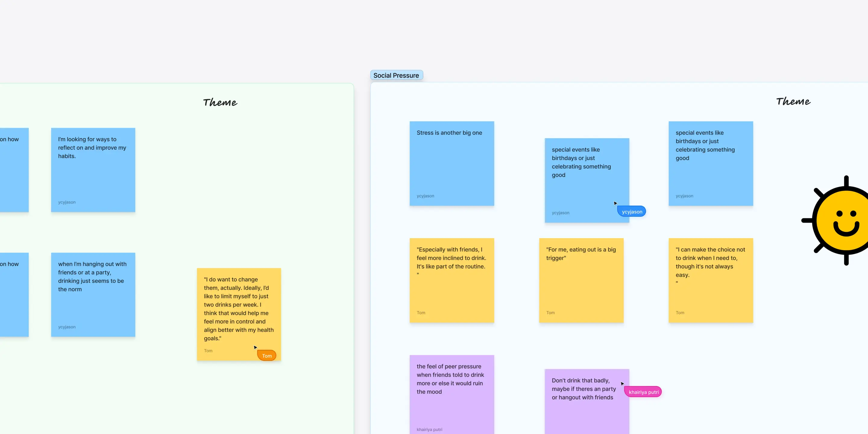Screen dimensions: 868x434
Task: Select the 'feel of peer pressure' purple note
Action: (451, 394)
